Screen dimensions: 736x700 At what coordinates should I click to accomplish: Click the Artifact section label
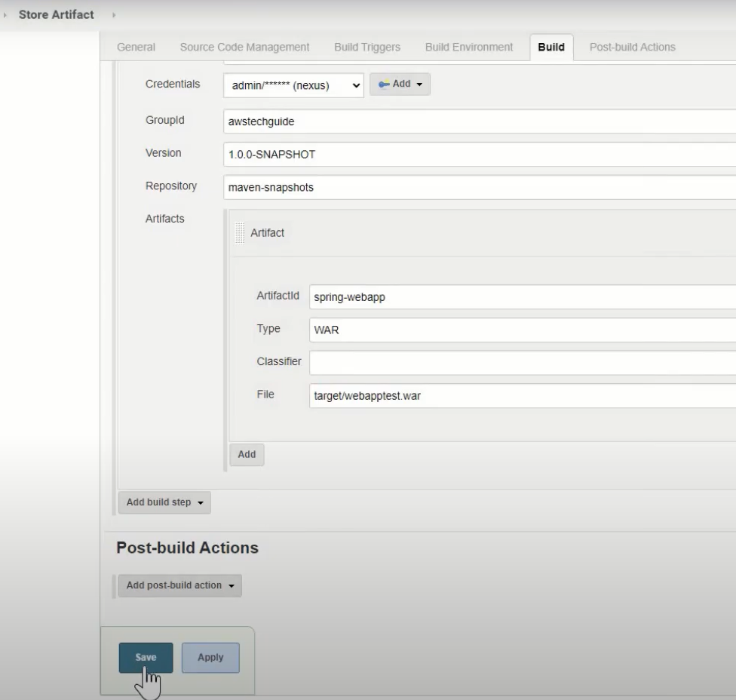pyautogui.click(x=267, y=233)
